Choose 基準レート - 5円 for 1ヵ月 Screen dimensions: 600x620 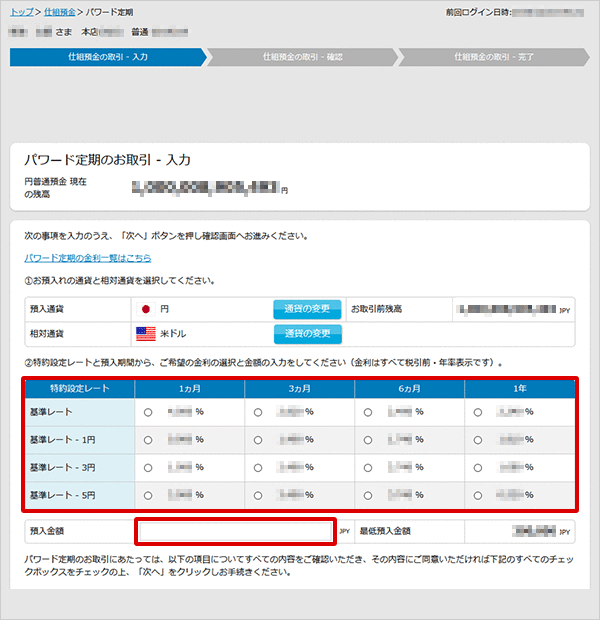[x=148, y=495]
